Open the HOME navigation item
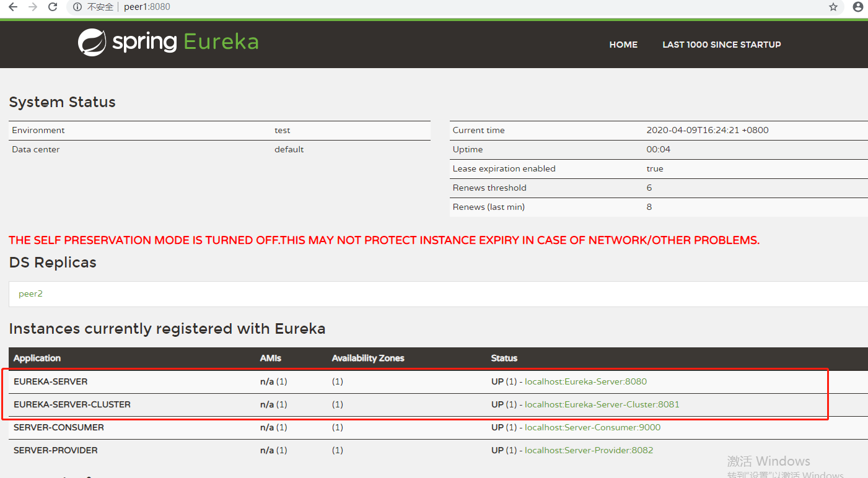Viewport: 868px width, 478px height. (623, 44)
